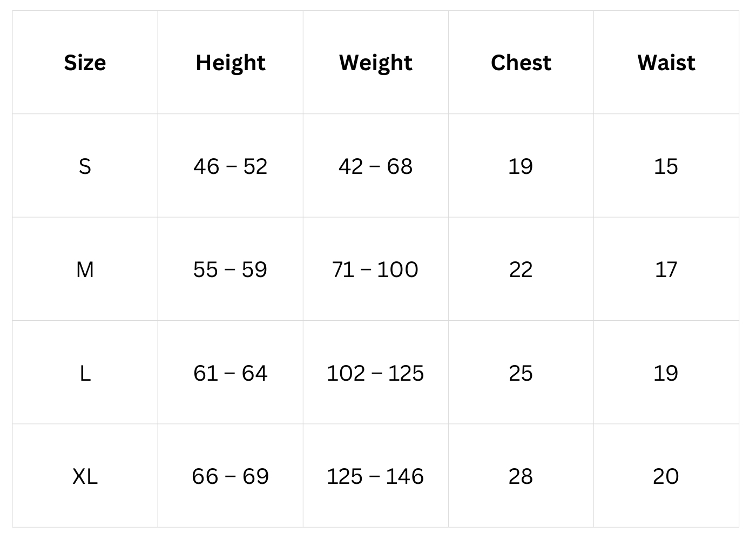The image size is (756, 540).
Task: Select the M size cell
Action: [x=85, y=269]
